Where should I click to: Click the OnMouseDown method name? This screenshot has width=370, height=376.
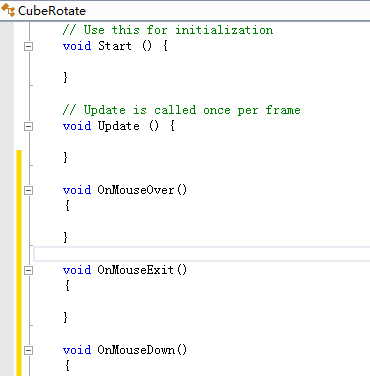[x=136, y=350]
